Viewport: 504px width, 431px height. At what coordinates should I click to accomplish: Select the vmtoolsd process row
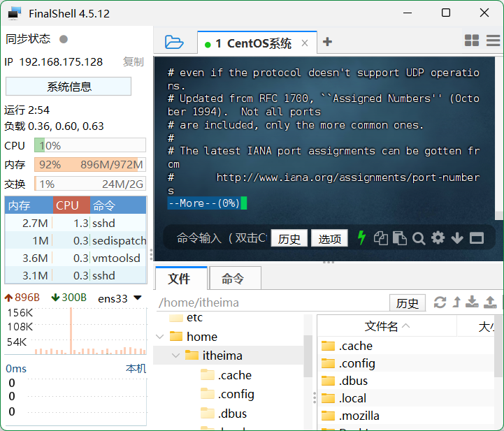tap(76, 258)
